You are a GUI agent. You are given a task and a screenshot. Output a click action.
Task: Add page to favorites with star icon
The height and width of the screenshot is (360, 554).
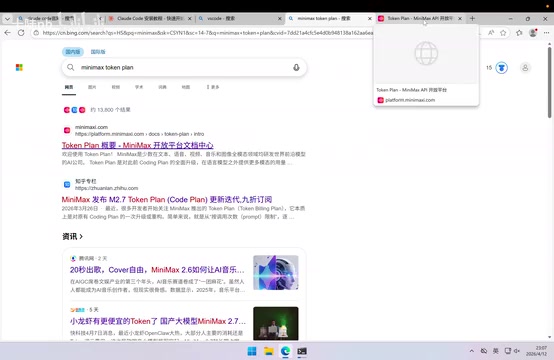(503, 33)
